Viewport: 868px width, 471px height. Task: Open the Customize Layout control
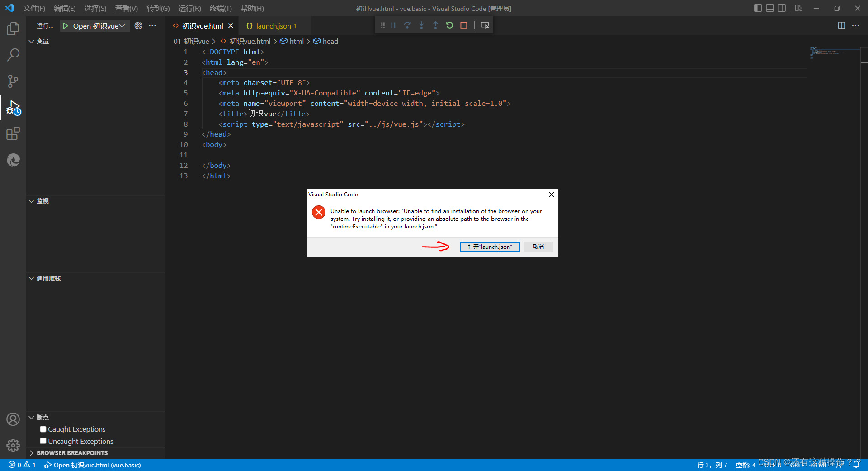coord(799,8)
